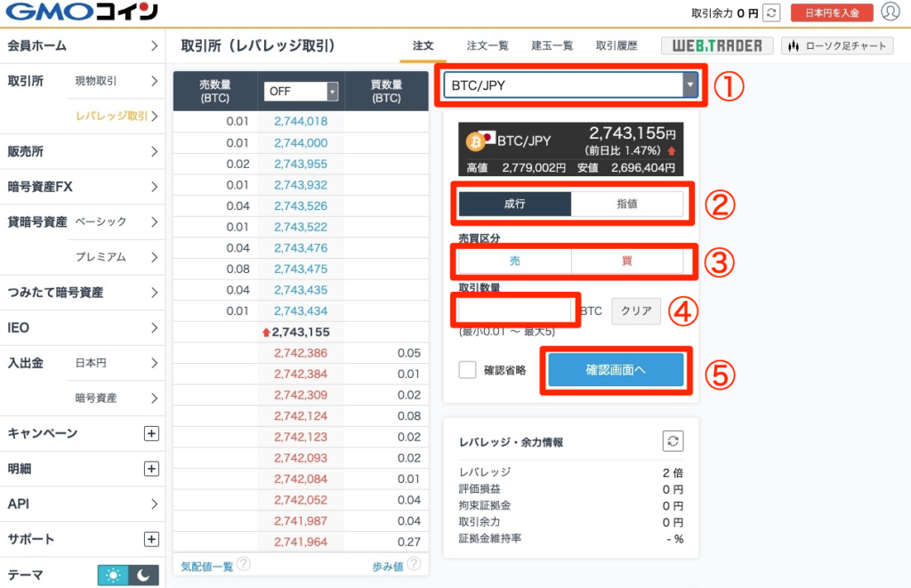Click help icon next to 気配値一覧
Image resolution: width=911 pixels, height=588 pixels.
243,565
